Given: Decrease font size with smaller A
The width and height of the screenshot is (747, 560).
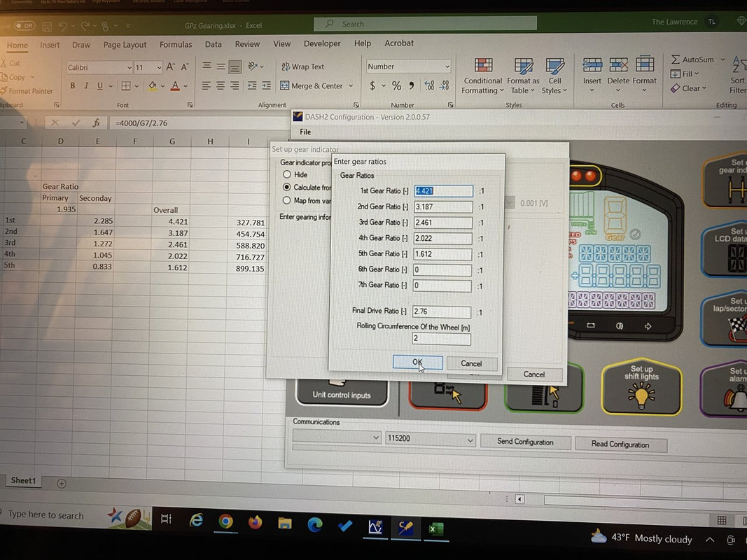Looking at the screenshot, I should tap(185, 67).
